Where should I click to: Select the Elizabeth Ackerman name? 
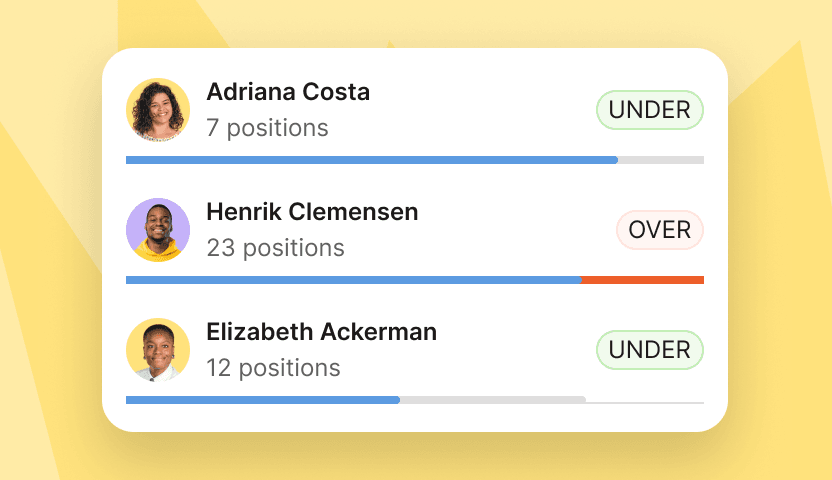tap(321, 332)
